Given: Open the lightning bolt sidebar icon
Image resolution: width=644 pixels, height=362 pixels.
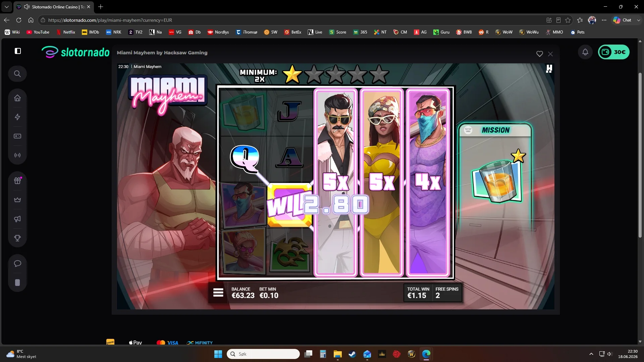Looking at the screenshot, I should coord(17,117).
